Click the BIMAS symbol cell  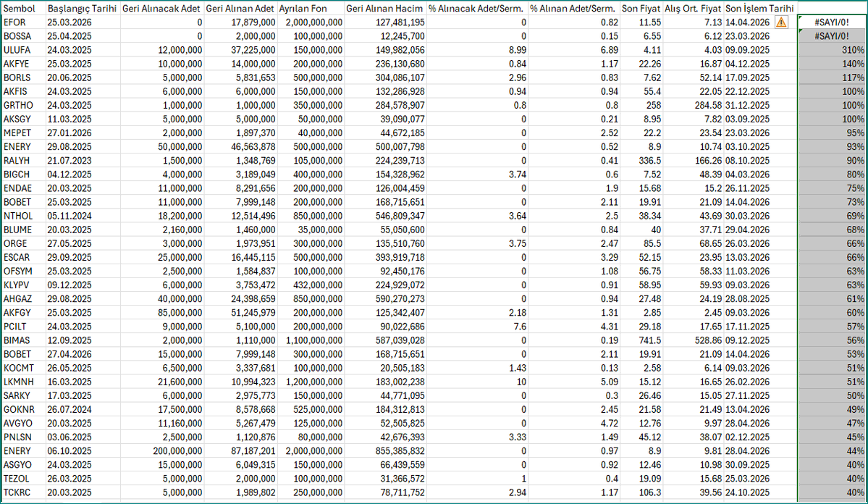[x=22, y=340]
